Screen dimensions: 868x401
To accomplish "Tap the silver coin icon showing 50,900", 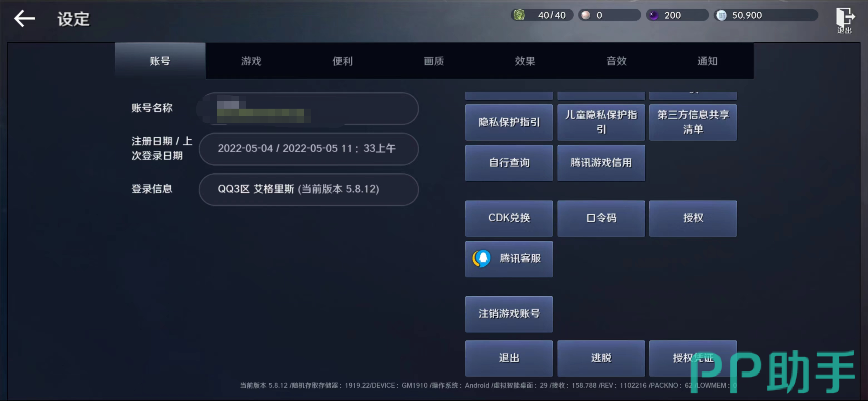I will pos(721,15).
